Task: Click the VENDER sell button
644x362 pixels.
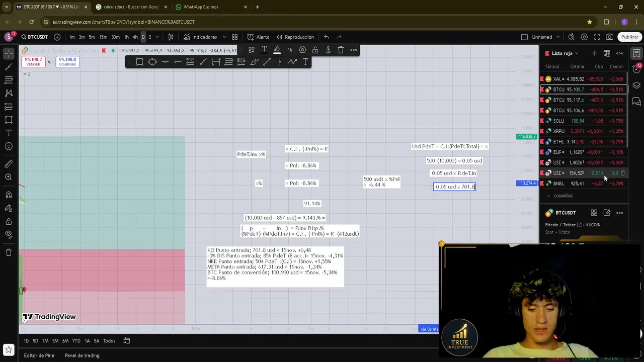Action: (33, 61)
